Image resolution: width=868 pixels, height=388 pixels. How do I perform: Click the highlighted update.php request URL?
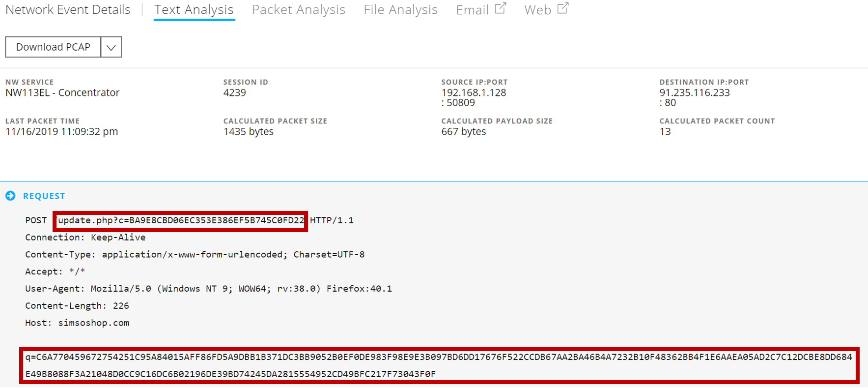point(180,220)
